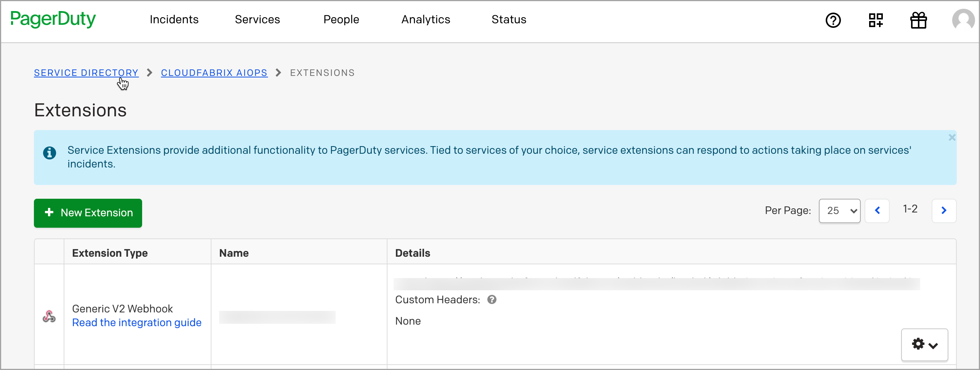Open the Per Page dropdown

(840, 211)
